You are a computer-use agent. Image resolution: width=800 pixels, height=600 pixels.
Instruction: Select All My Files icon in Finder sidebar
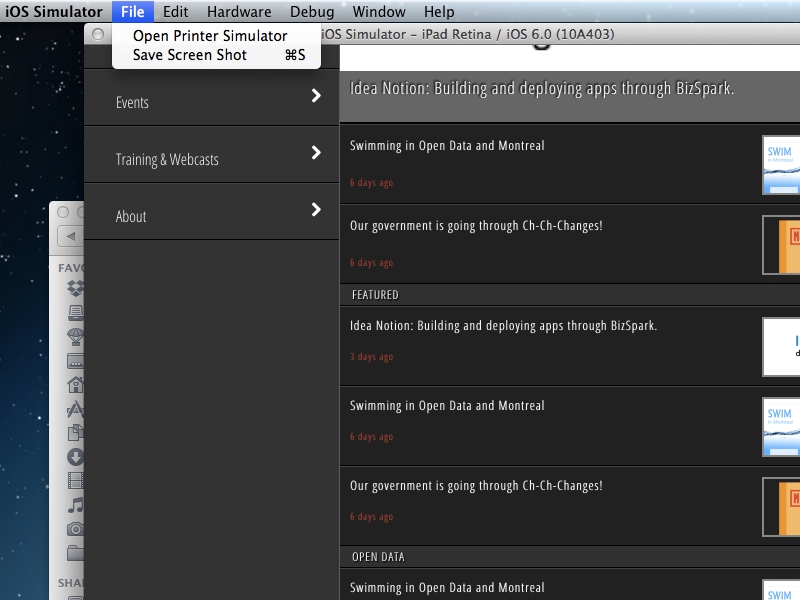point(76,312)
